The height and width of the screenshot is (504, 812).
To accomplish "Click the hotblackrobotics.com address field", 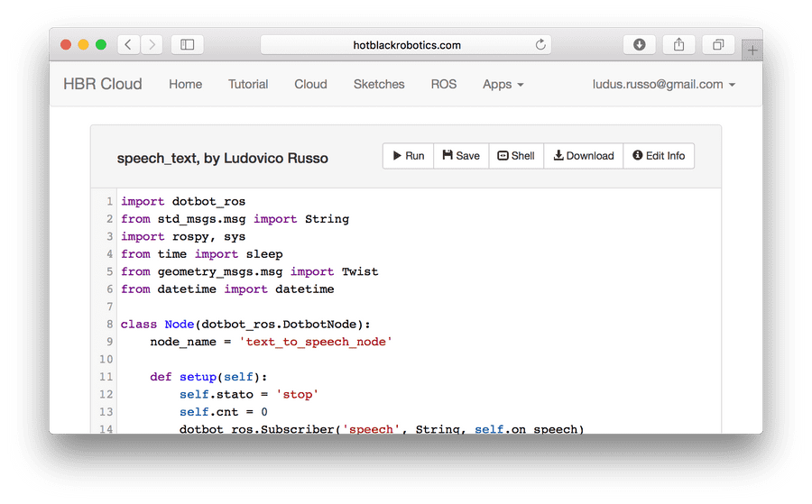I will 406,44.
